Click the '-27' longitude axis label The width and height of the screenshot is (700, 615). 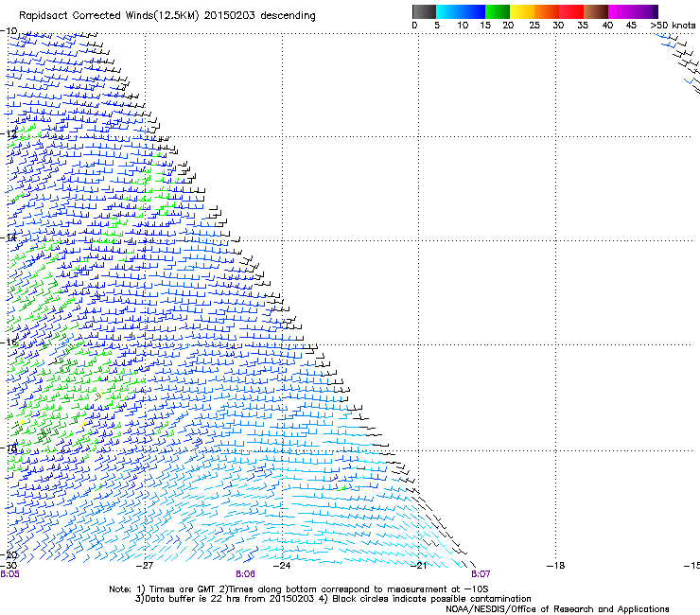coord(145,566)
